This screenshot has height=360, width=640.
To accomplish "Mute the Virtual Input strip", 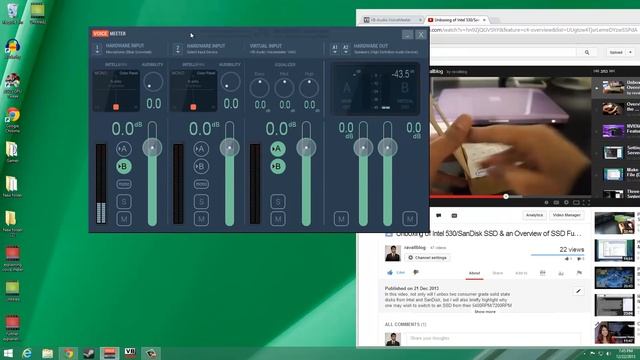I will tap(278, 219).
